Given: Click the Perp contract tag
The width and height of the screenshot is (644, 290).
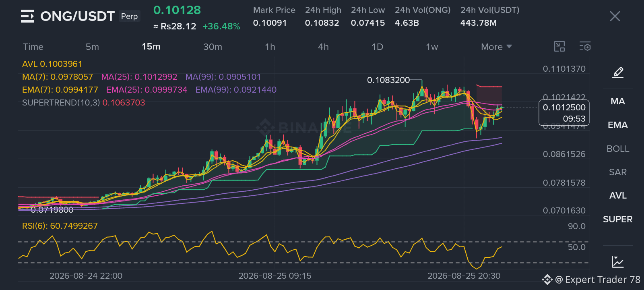Looking at the screenshot, I should tap(129, 16).
